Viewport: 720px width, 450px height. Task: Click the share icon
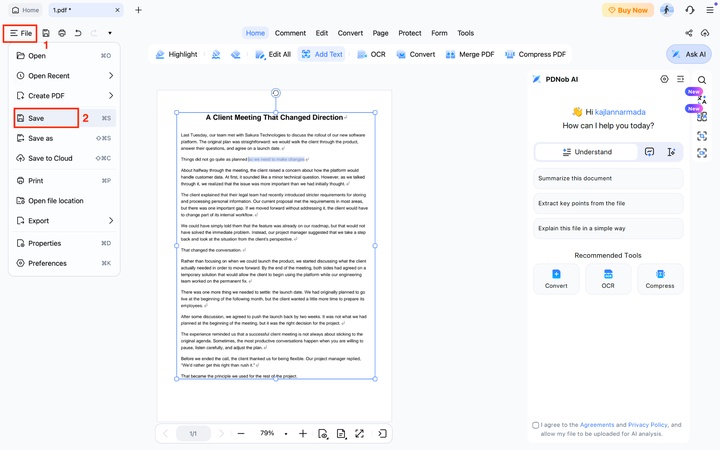(x=689, y=33)
